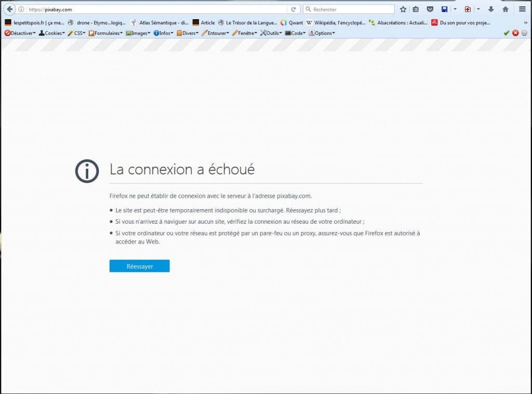Open Outils dropdown menu
The image size is (532, 394).
click(x=271, y=33)
